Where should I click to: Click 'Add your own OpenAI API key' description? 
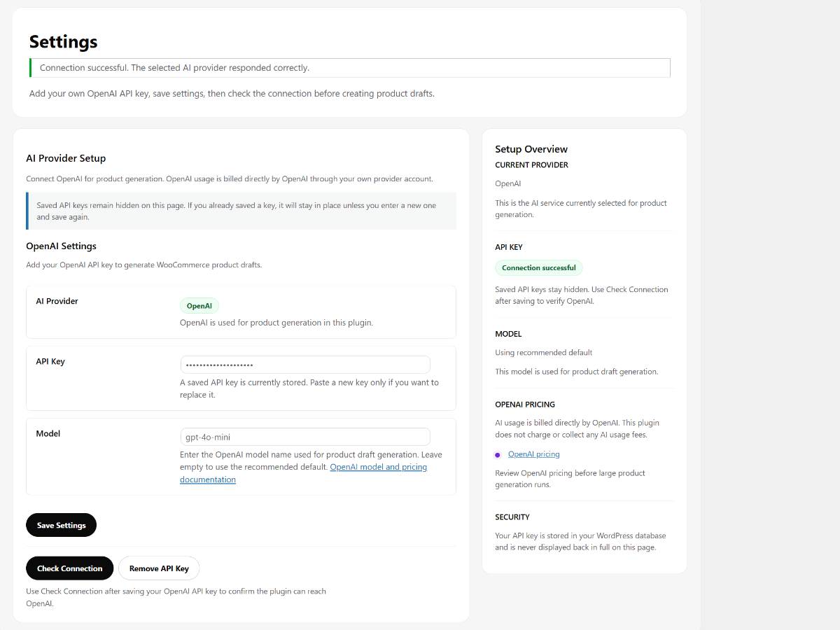coord(232,93)
